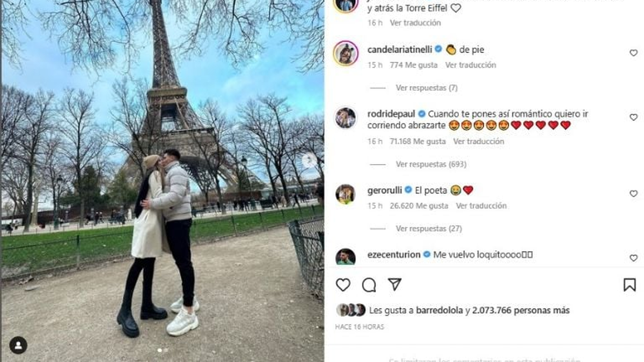The image size is (644, 362).
Task: Like ezecenturion's comment heart icon
Action: pos(633,258)
